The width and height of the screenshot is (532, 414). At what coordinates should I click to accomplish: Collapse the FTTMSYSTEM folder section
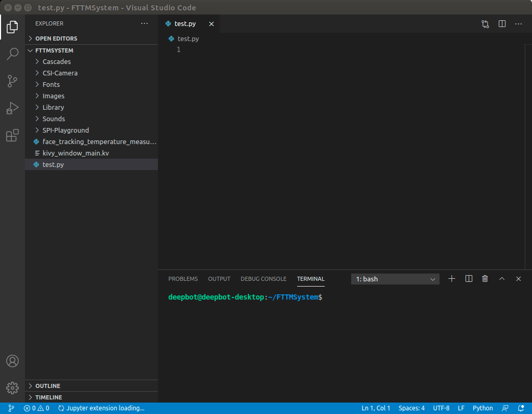[91, 50]
